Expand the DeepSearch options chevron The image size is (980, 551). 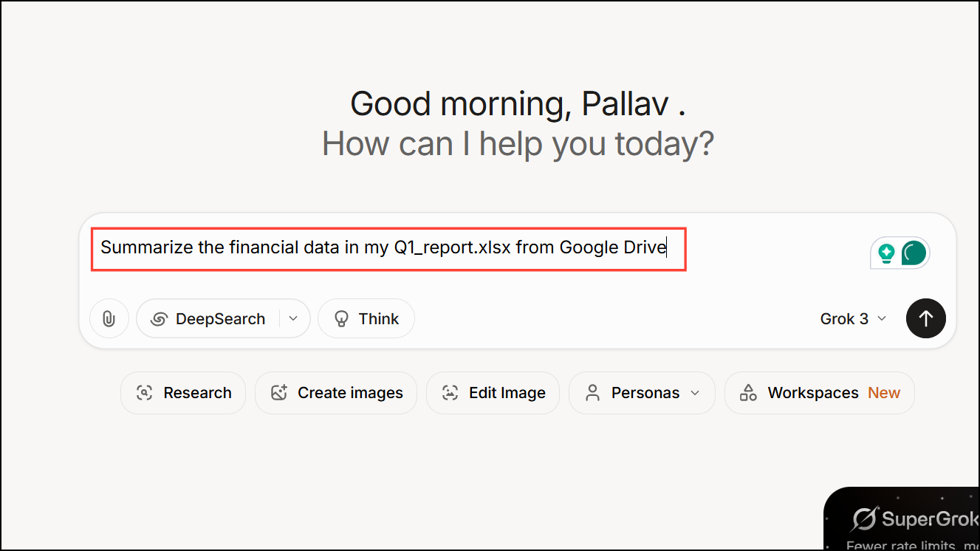[x=293, y=319]
